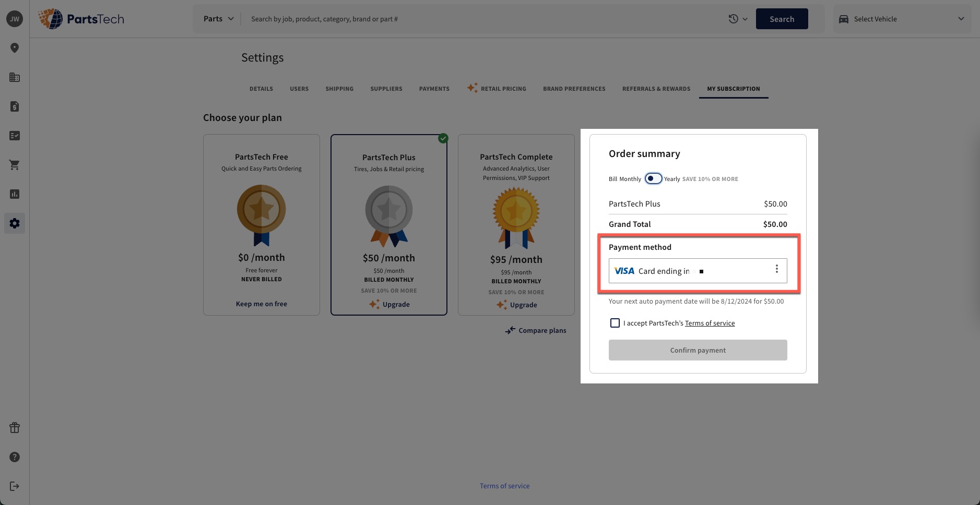Image resolution: width=980 pixels, height=505 pixels.
Task: Click the Confirm payment button
Action: (x=698, y=350)
